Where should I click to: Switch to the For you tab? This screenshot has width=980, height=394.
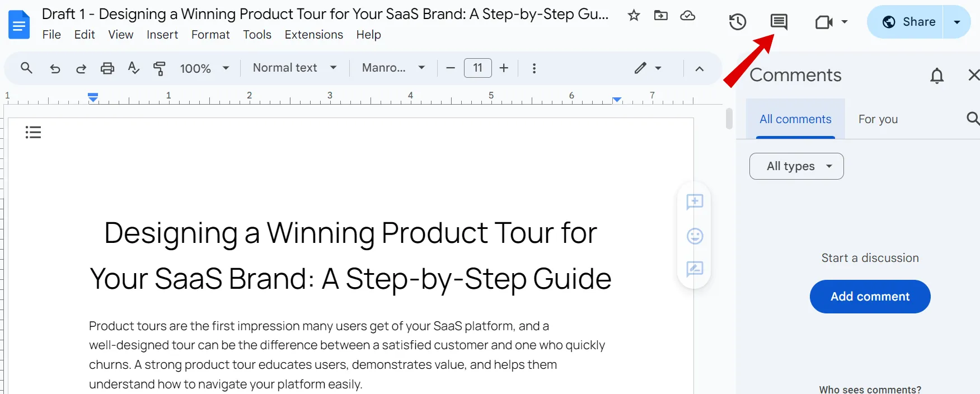click(878, 119)
